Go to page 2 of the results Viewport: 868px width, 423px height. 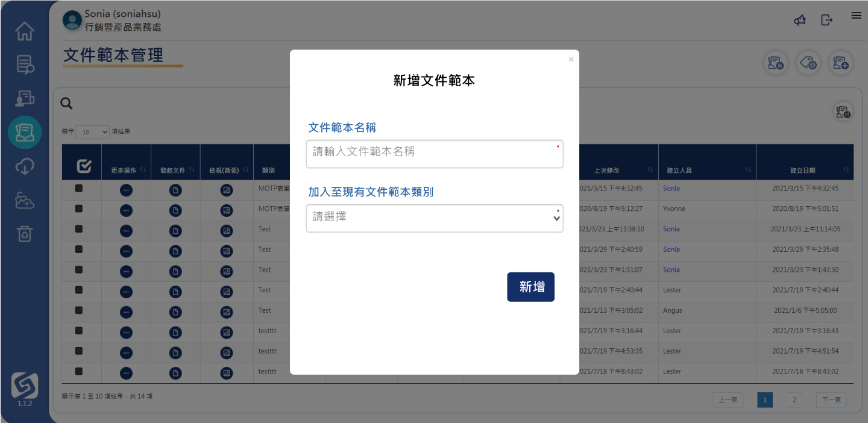pos(794,400)
